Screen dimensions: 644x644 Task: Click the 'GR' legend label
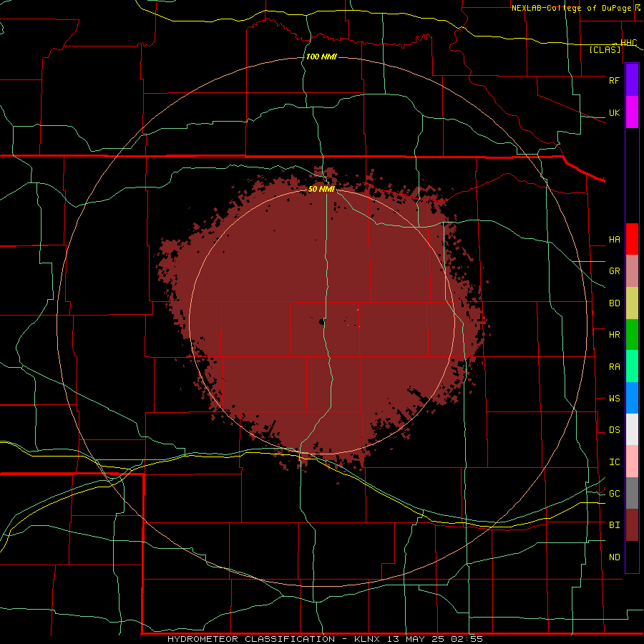click(x=614, y=271)
